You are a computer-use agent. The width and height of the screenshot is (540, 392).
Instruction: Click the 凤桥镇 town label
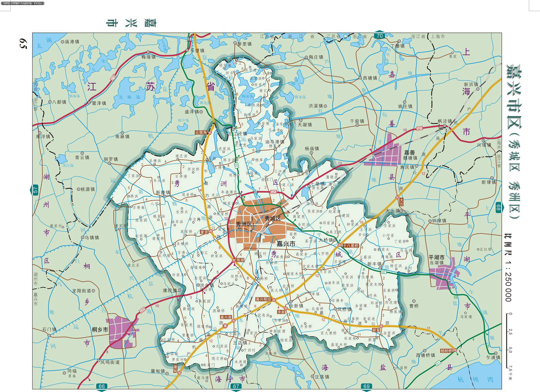click(344, 310)
